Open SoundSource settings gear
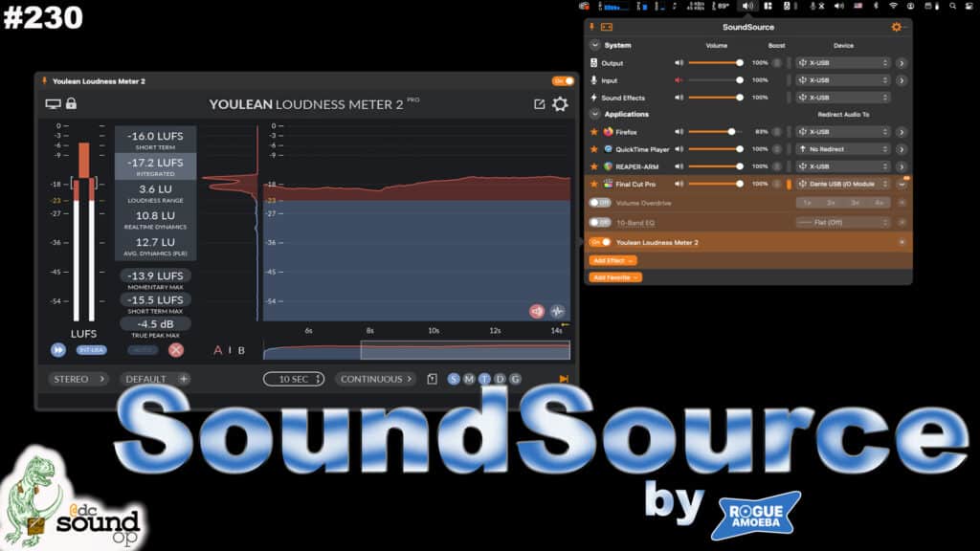The image size is (980, 551). coord(897,27)
